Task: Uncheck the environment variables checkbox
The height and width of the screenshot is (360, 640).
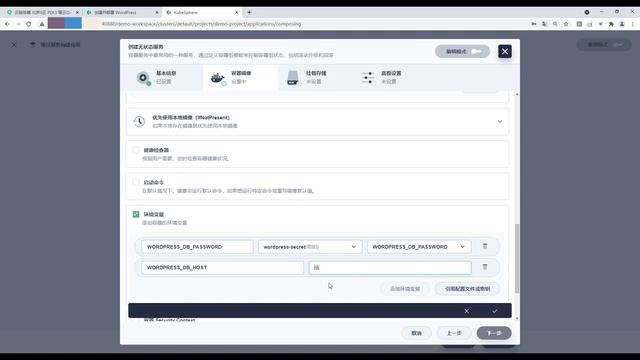Action: 136,214
